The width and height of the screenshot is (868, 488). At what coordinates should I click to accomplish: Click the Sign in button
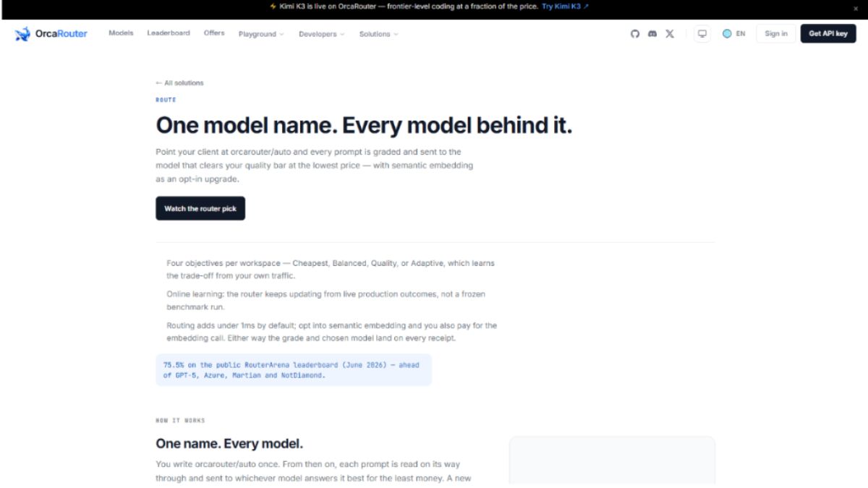click(x=776, y=34)
